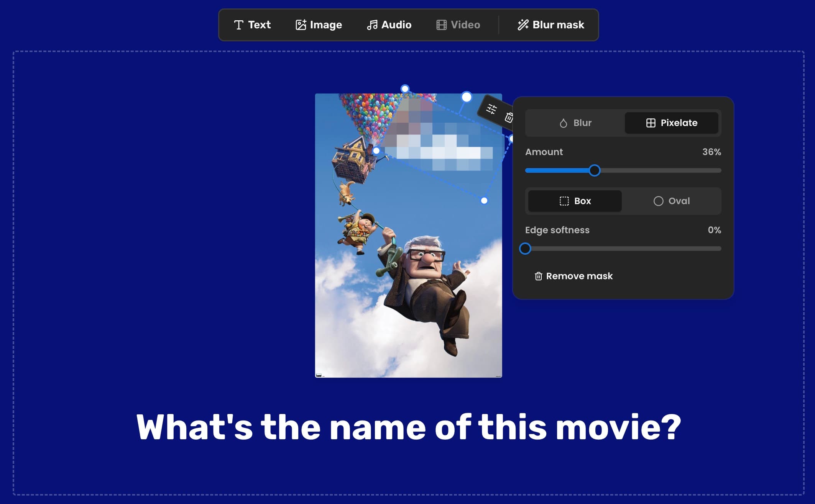This screenshot has width=815, height=504.
Task: Choose Box mask shape
Action: [x=575, y=201]
